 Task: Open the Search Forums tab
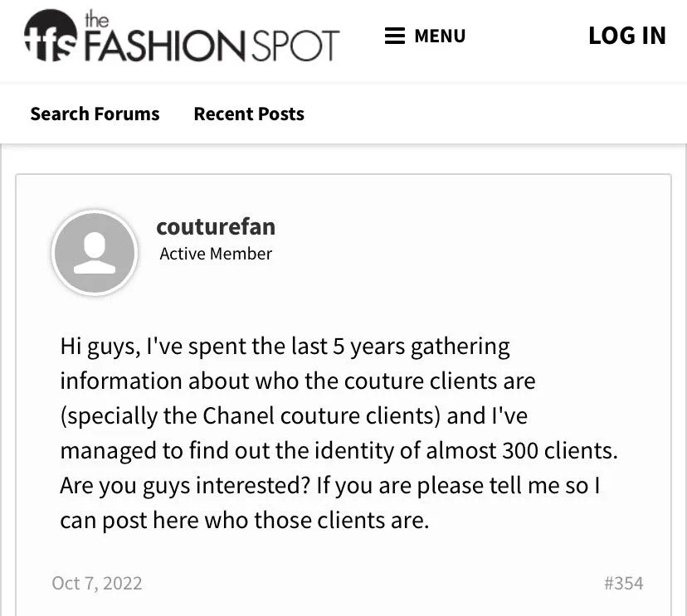coord(95,114)
